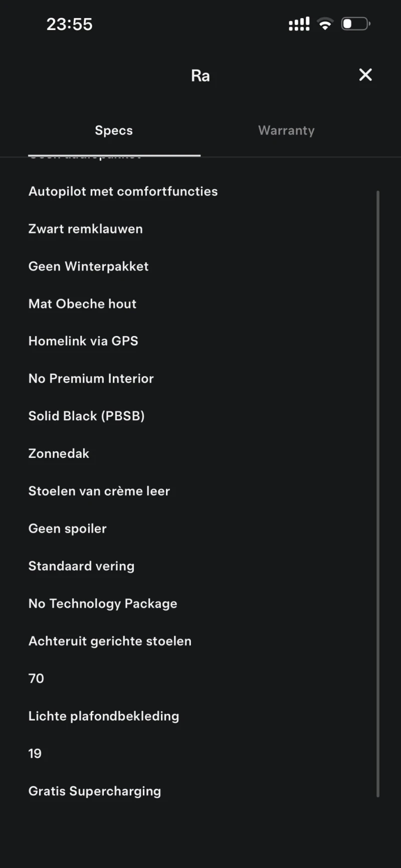401x868 pixels.
Task: Click the vertical scrollbar on the right
Action: [378, 493]
